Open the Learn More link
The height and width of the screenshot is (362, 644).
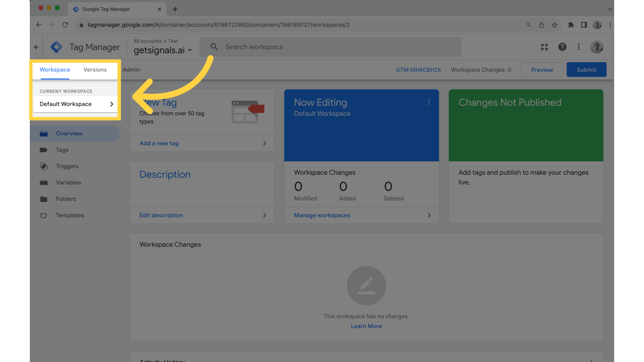pos(366,326)
